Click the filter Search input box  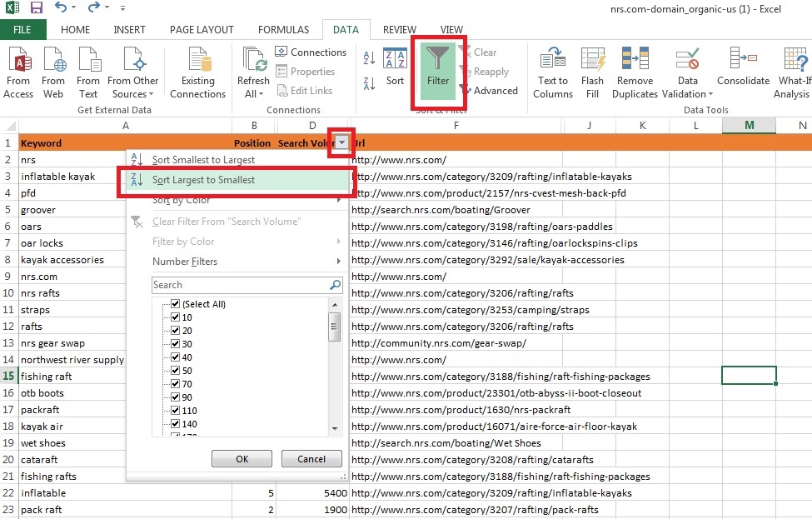[x=240, y=285]
